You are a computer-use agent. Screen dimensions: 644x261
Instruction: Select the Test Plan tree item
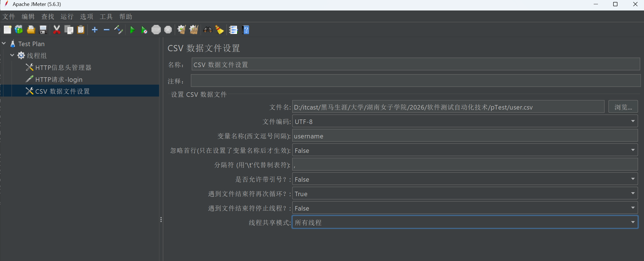pyautogui.click(x=31, y=44)
